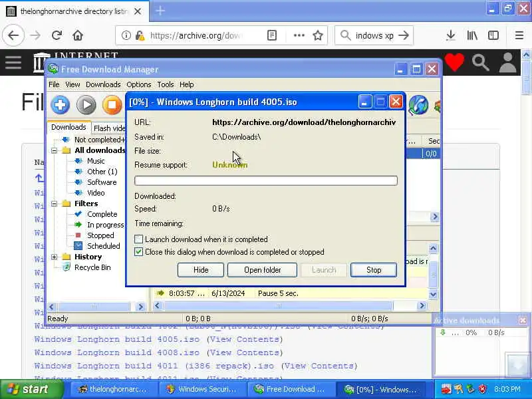
Task: Open Internet Archive hamburger menu
Action: pyautogui.click(x=13, y=63)
